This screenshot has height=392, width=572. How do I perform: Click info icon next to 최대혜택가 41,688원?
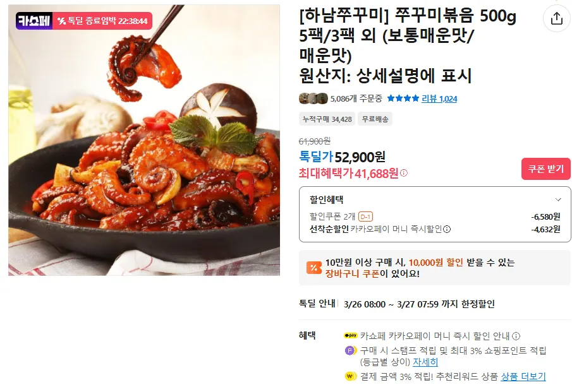(404, 173)
